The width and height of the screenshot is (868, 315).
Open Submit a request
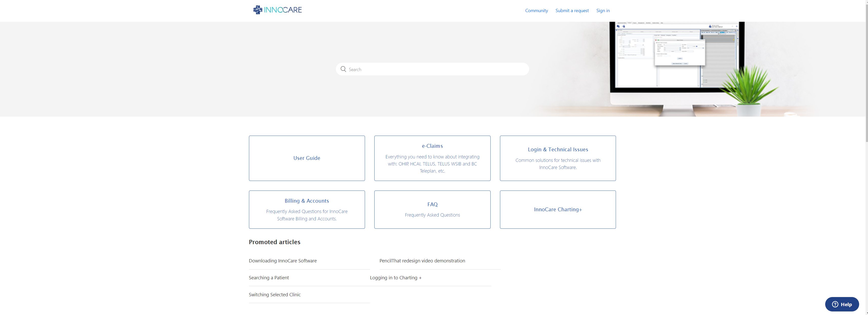(572, 10)
